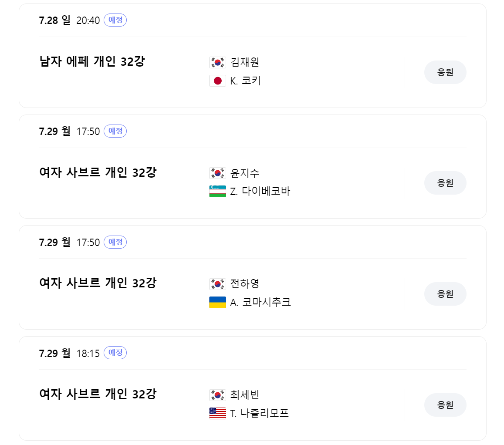Open 남자 에페 개인 32강 match title

[x=92, y=61]
